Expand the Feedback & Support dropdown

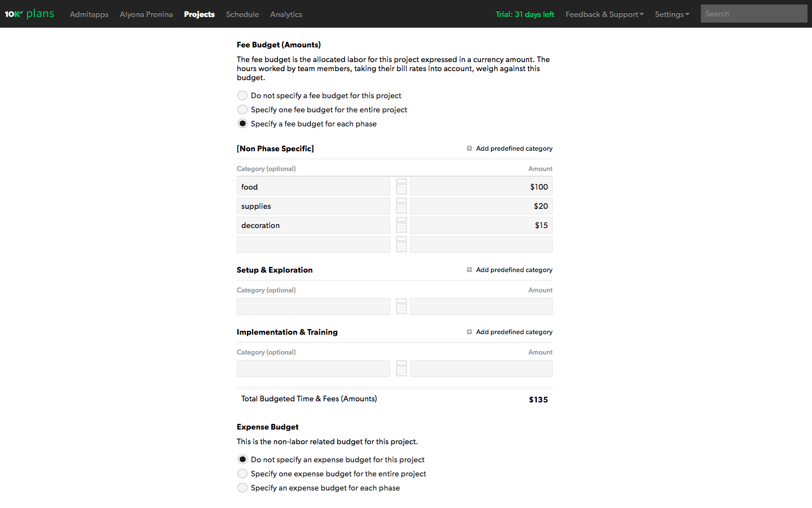[604, 14]
